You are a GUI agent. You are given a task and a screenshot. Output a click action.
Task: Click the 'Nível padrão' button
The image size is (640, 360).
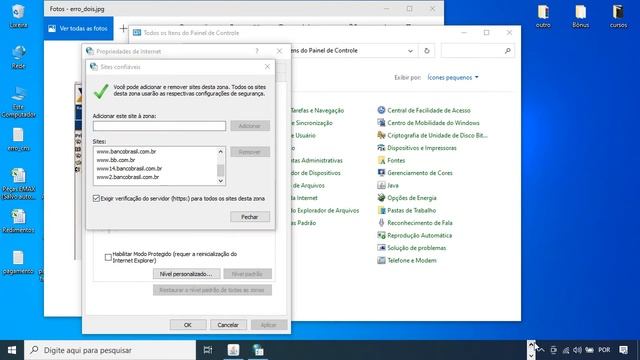pyautogui.click(x=247, y=274)
